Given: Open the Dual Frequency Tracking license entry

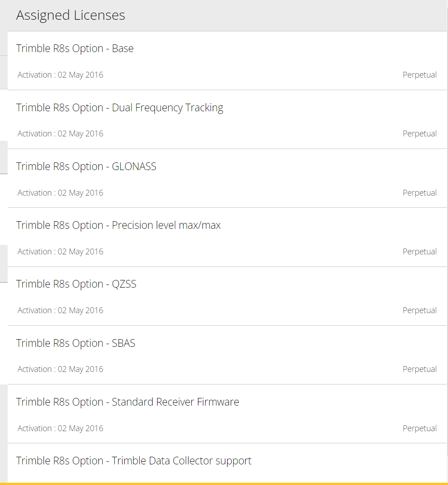Looking at the screenshot, I should point(227,119).
